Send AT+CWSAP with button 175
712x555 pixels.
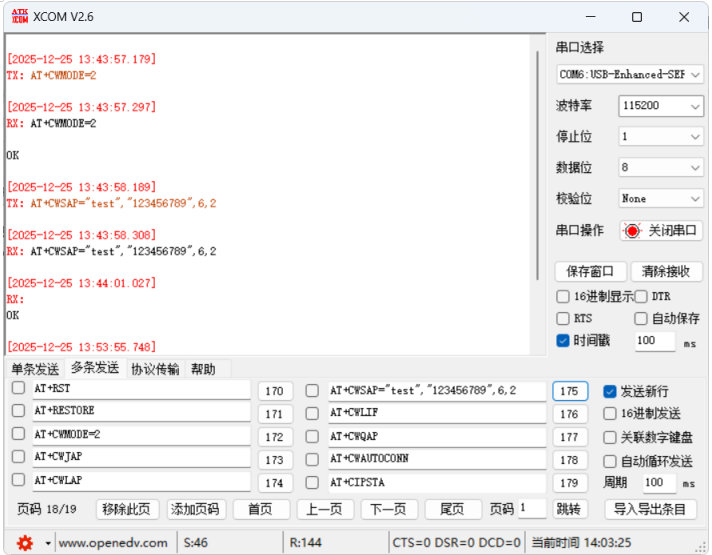[x=569, y=391]
